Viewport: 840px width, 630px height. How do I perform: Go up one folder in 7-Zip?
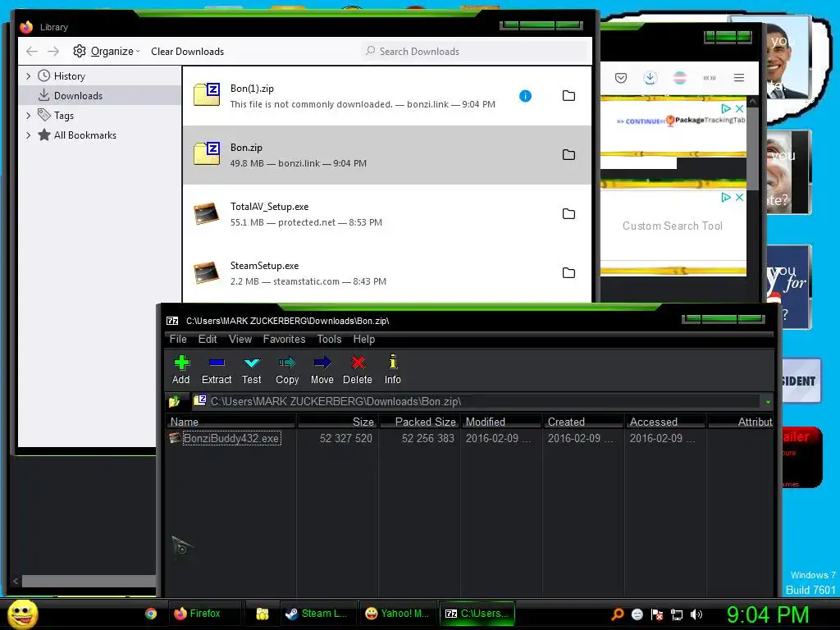pos(175,401)
